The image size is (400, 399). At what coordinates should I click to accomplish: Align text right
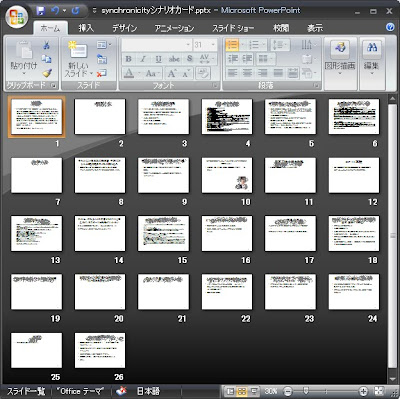[x=262, y=73]
